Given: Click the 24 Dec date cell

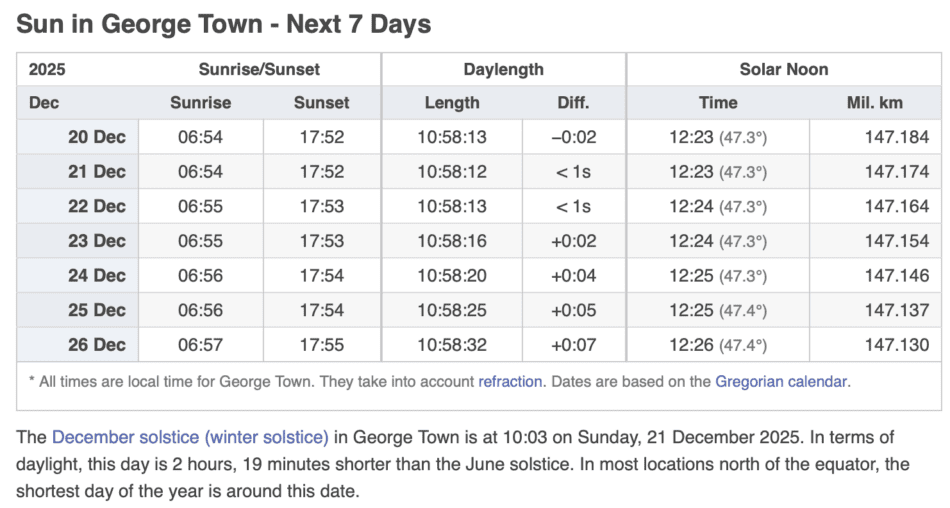Looking at the screenshot, I should pos(97,276).
